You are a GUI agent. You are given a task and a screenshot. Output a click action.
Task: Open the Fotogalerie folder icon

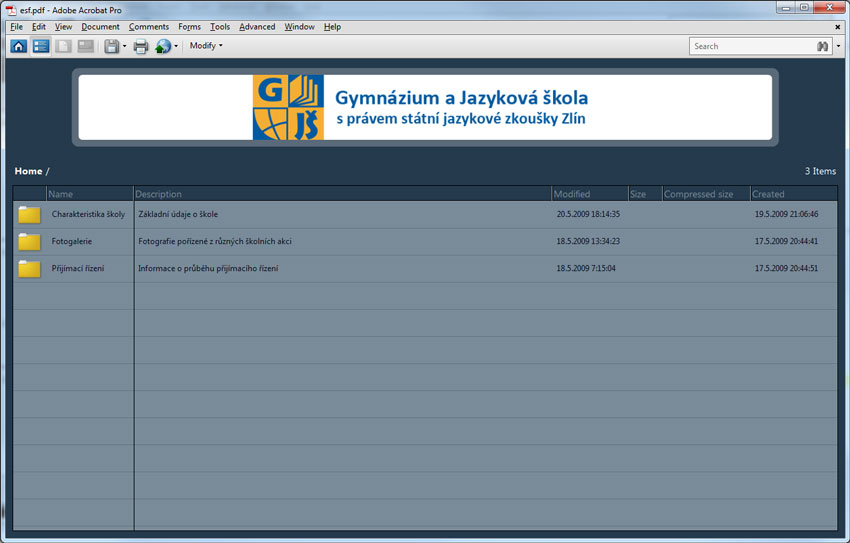[29, 242]
